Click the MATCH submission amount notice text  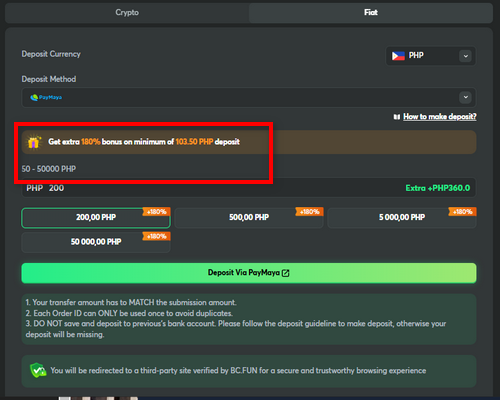[x=131, y=302]
